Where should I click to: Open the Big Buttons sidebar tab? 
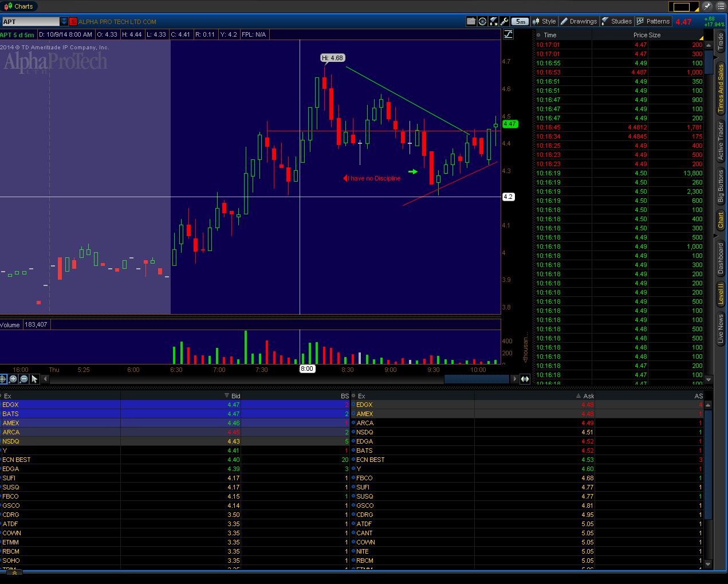pyautogui.click(x=721, y=187)
